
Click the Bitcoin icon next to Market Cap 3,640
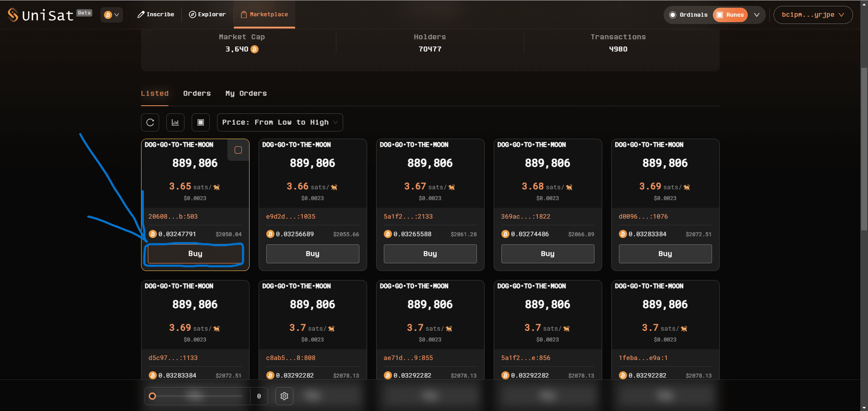(255, 49)
